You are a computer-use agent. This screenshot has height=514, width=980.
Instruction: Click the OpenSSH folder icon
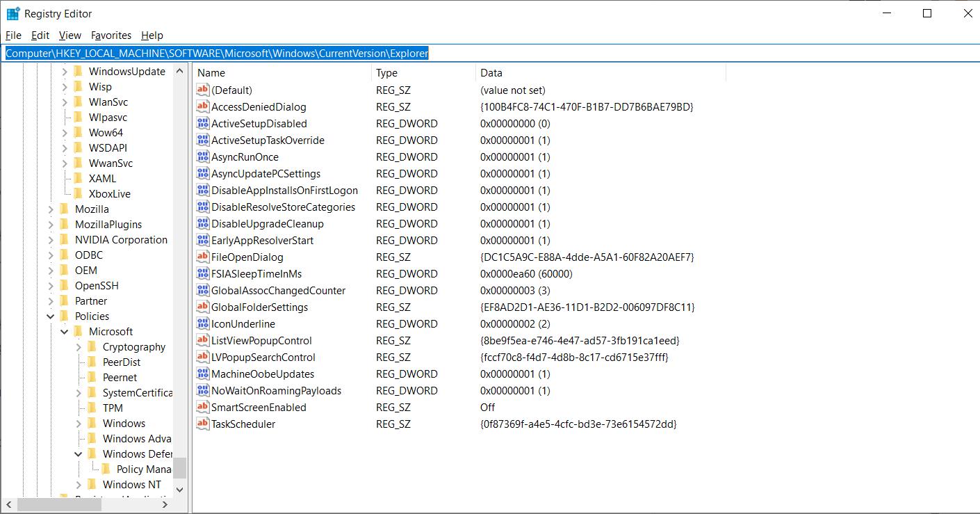coord(64,285)
